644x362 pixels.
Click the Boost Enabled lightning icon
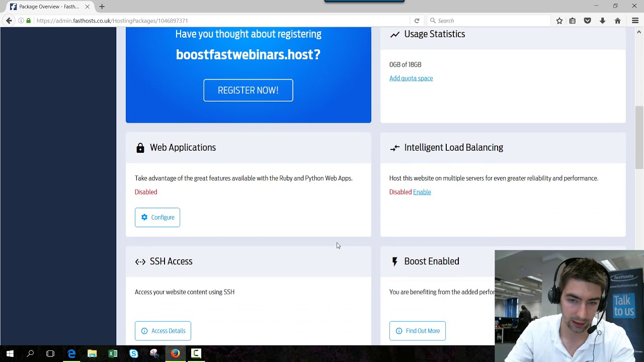tap(395, 261)
